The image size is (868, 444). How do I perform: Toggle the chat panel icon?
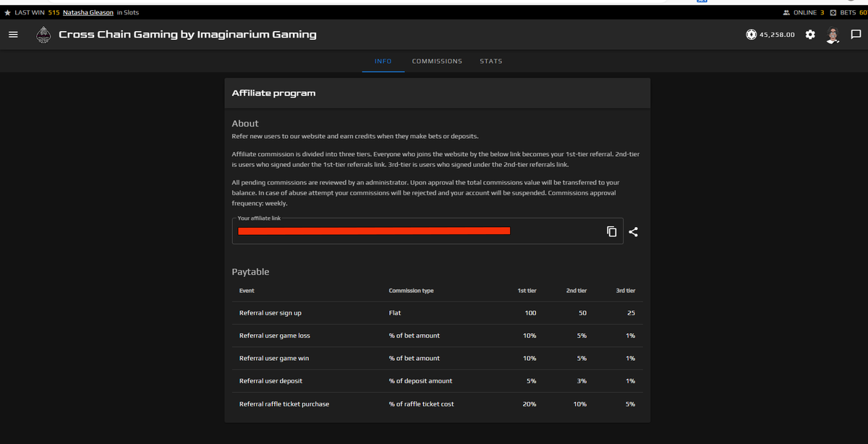[x=856, y=35]
